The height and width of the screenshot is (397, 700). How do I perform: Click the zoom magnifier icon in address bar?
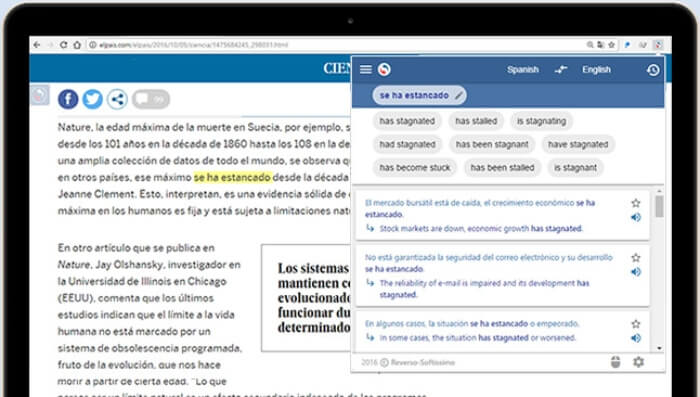(590, 45)
